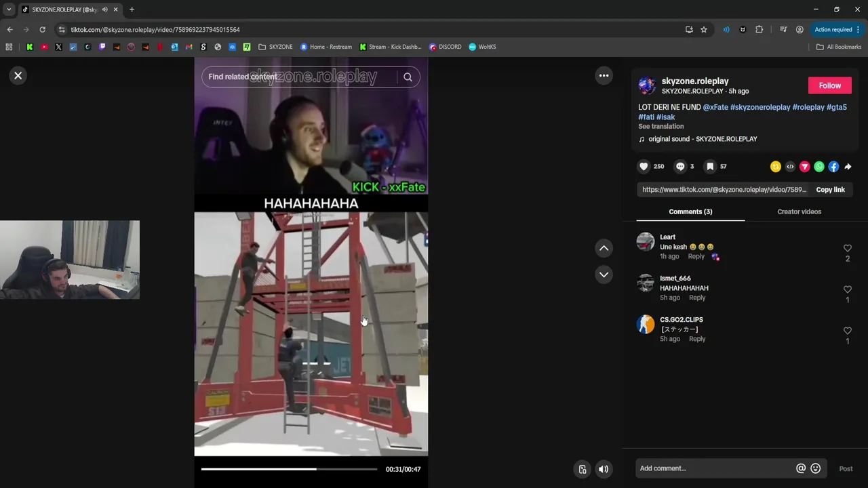Reply to Ismet_666's comment
Viewport: 868px width, 488px height.
697,298
